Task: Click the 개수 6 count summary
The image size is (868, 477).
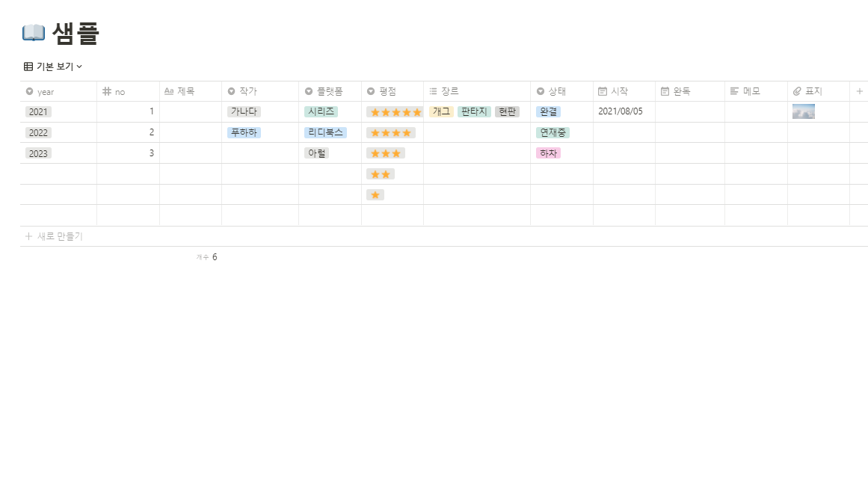Action: click(207, 257)
